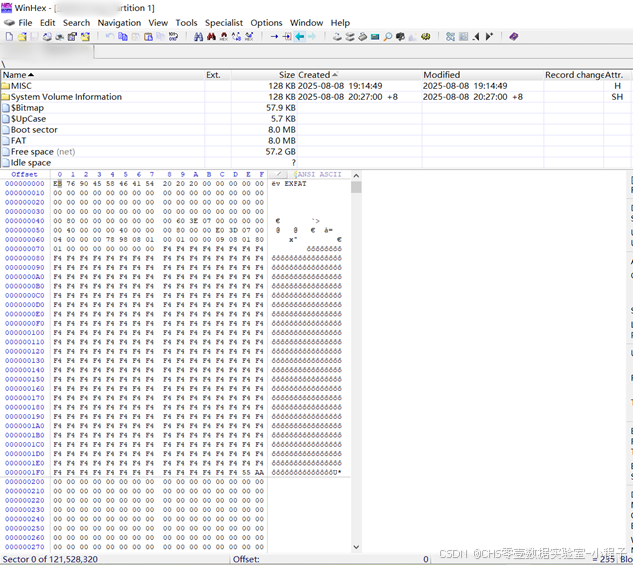Click the Offset column header in hex view
Viewport: 633px width, 565px height.
24,174
